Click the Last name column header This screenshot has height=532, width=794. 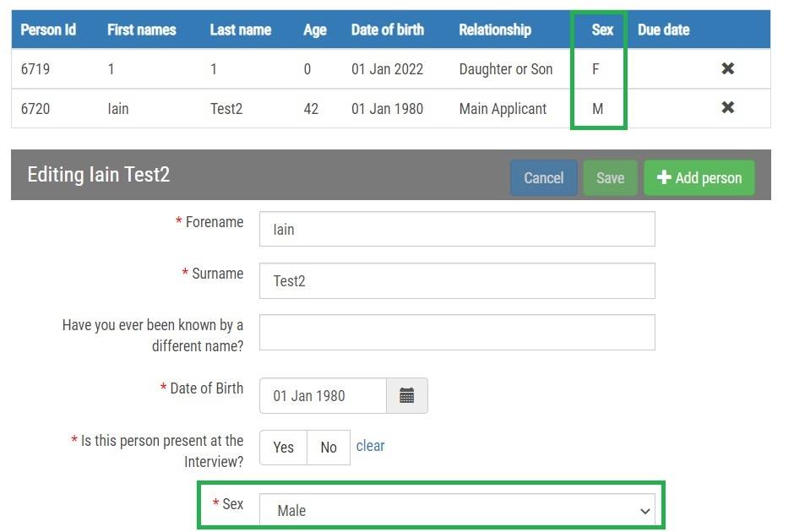click(240, 30)
